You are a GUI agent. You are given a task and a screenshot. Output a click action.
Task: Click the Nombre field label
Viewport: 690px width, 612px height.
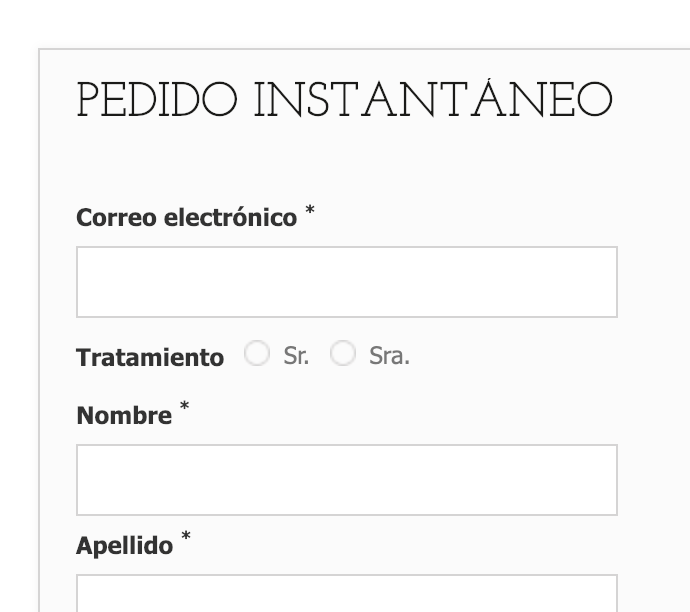point(124,415)
